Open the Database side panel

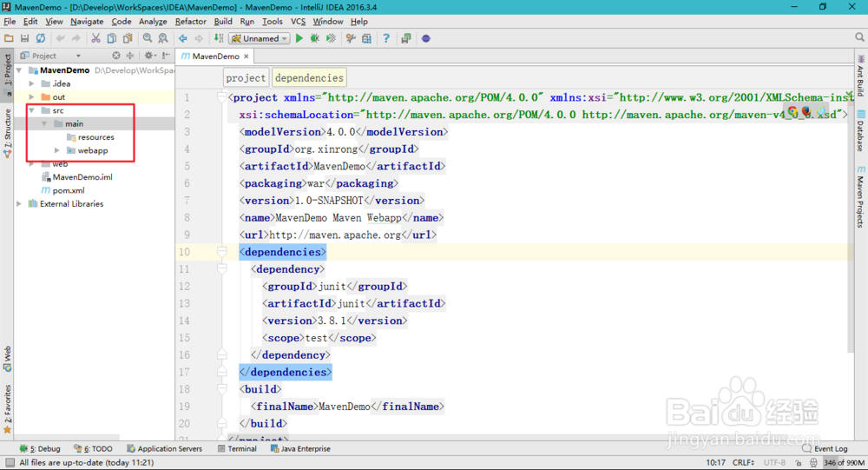(x=861, y=131)
